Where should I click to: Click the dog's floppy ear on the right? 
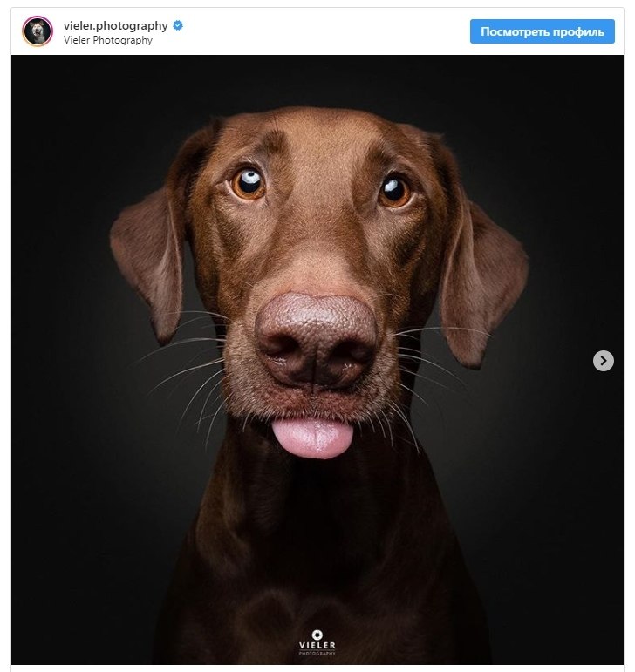click(483, 275)
